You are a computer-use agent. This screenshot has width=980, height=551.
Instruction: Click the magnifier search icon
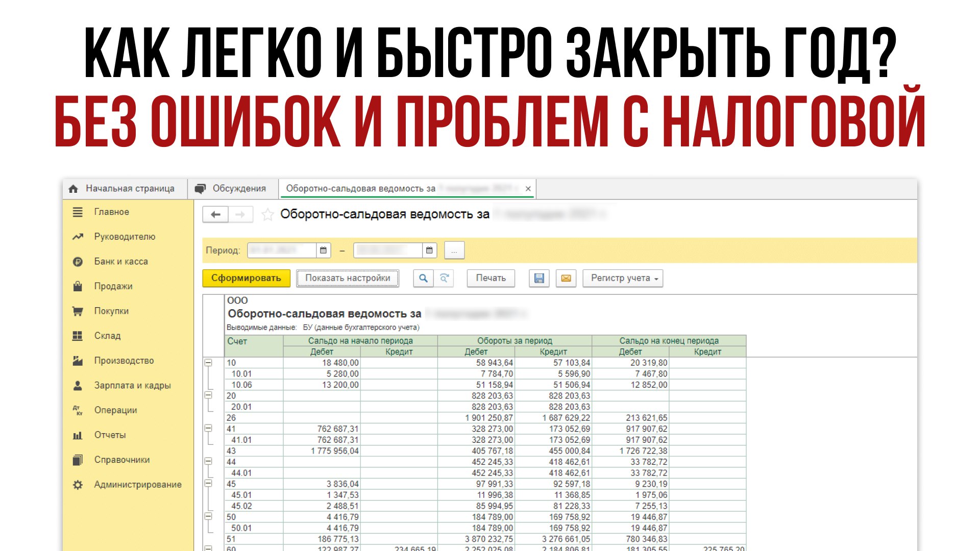423,278
